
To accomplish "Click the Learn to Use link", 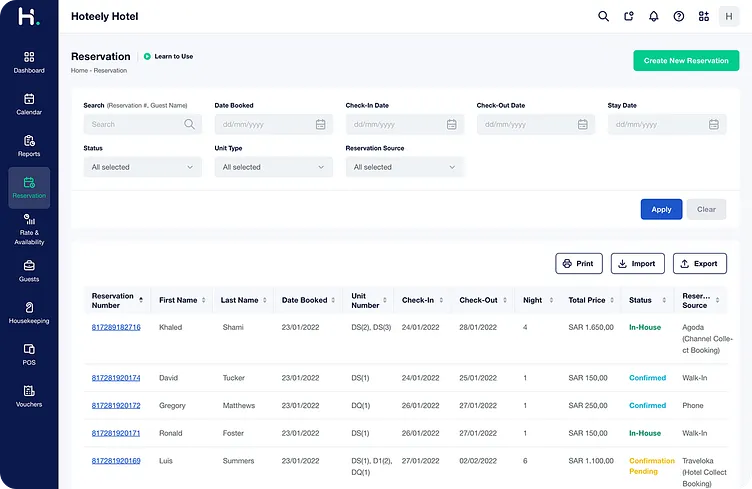I will (x=174, y=56).
